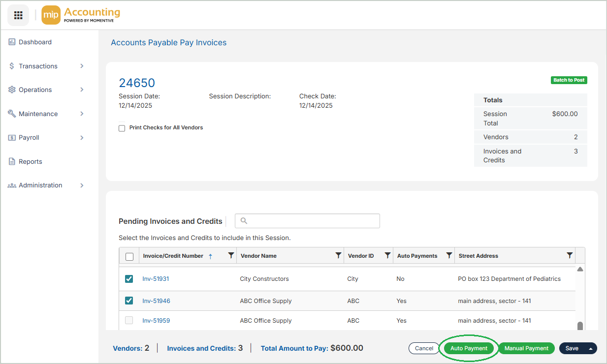
Task: Enable Print Checks for All Vendors
Action: 122,128
